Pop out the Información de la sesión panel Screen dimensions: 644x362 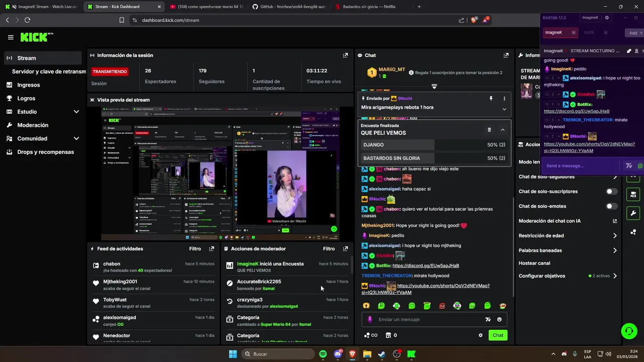[x=345, y=55]
